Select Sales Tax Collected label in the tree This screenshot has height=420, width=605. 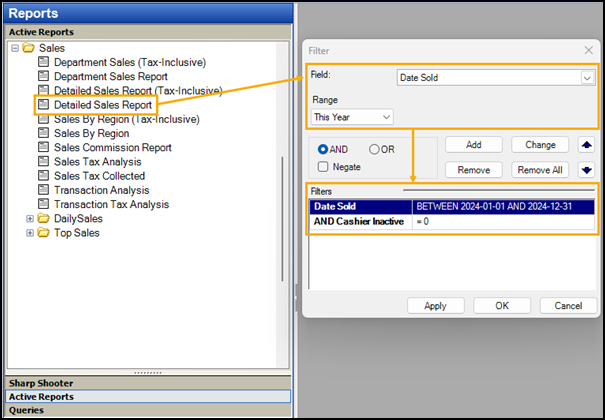[x=100, y=176]
